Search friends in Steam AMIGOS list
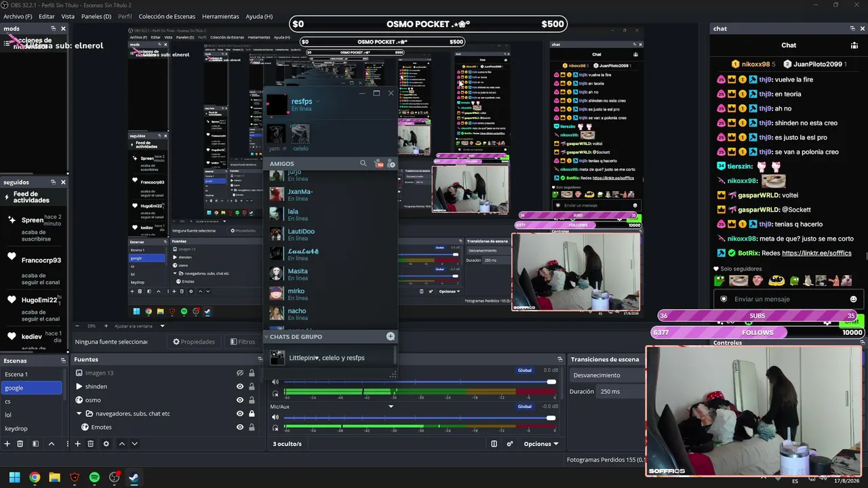Screen dimensions: 868x488 tap(363, 163)
